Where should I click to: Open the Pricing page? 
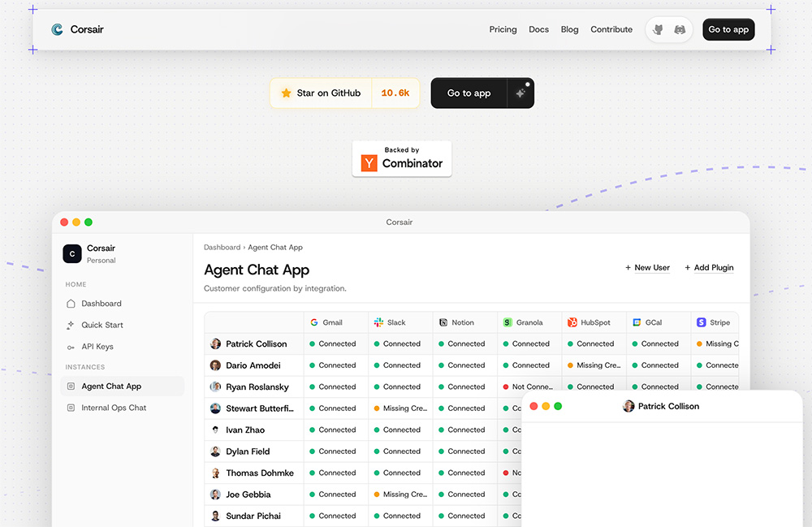click(x=503, y=29)
